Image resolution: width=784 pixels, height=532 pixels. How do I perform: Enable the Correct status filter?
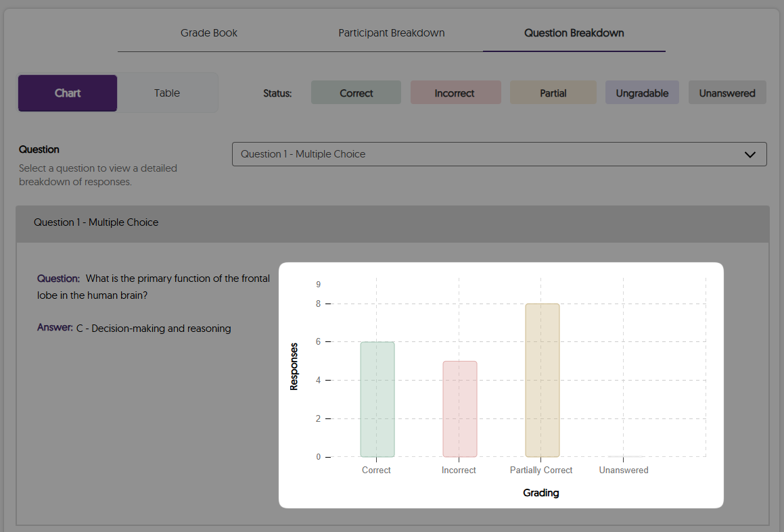(356, 93)
